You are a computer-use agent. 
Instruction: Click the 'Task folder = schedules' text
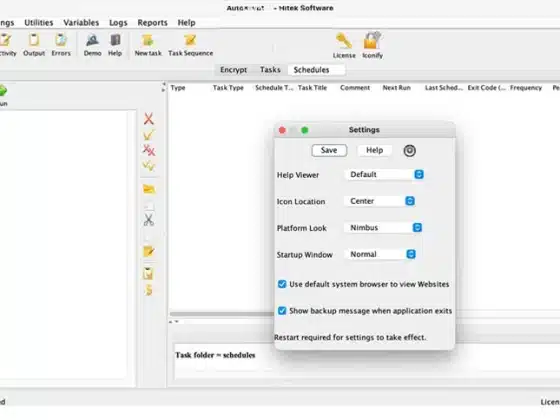pos(215,355)
